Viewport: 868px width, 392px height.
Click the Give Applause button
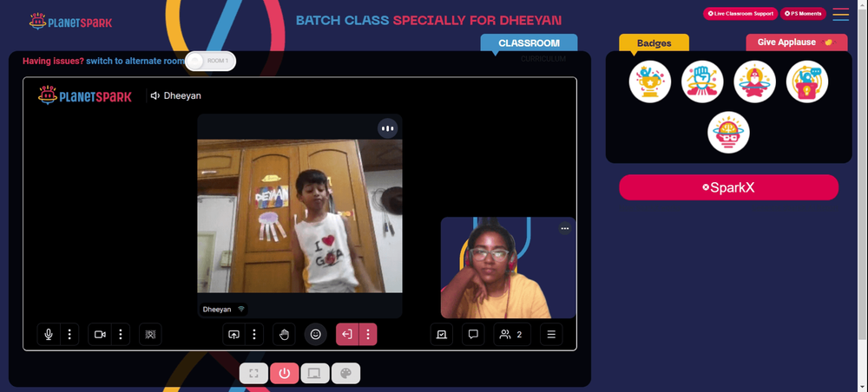pyautogui.click(x=796, y=42)
